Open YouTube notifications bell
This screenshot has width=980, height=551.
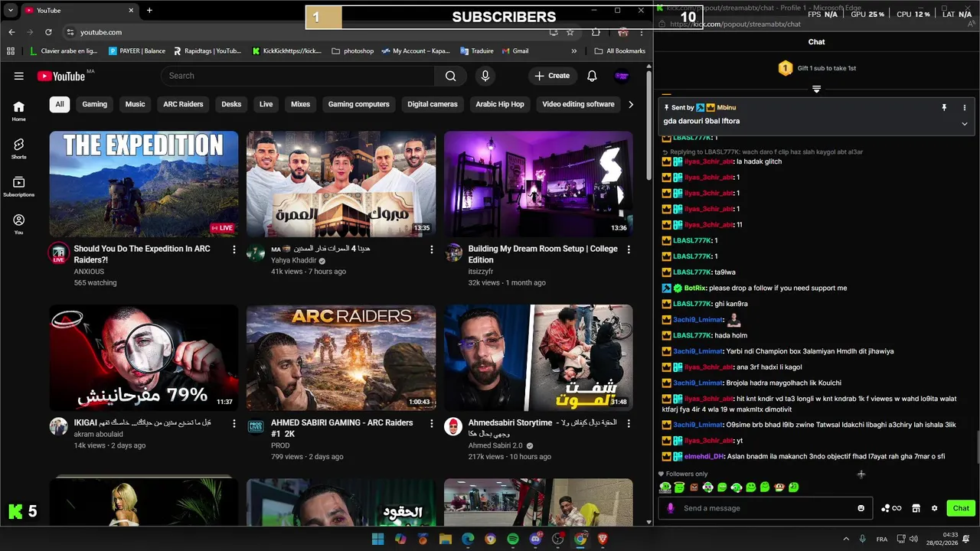pyautogui.click(x=592, y=76)
